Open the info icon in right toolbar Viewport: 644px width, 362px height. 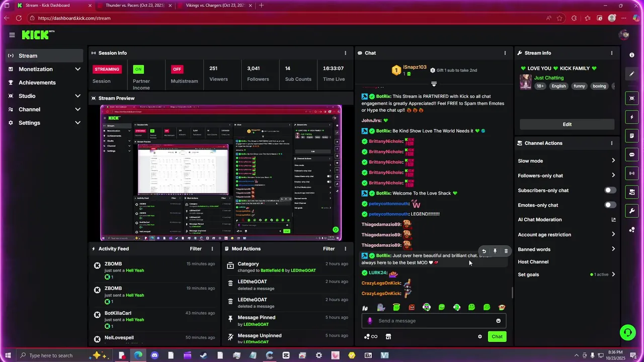coord(632,55)
